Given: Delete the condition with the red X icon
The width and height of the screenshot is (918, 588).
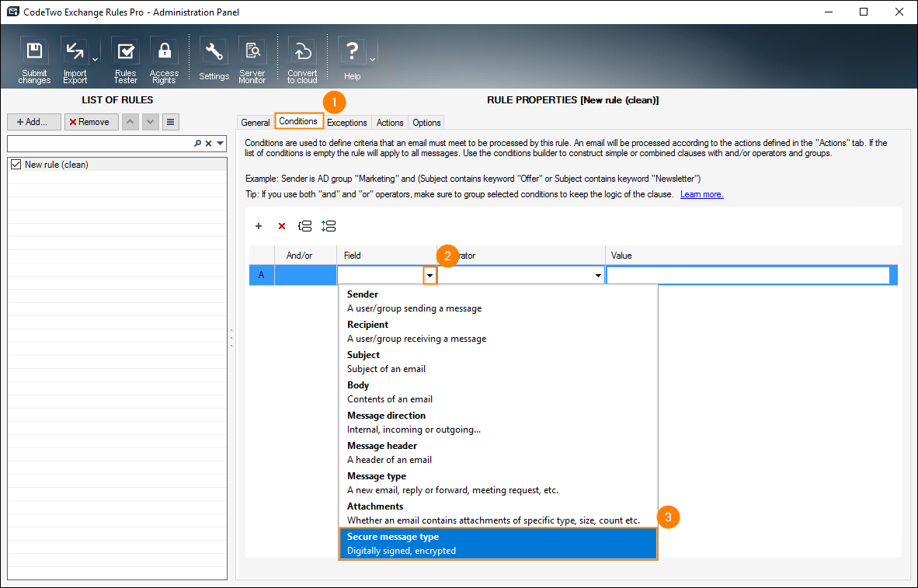Looking at the screenshot, I should pyautogui.click(x=282, y=226).
